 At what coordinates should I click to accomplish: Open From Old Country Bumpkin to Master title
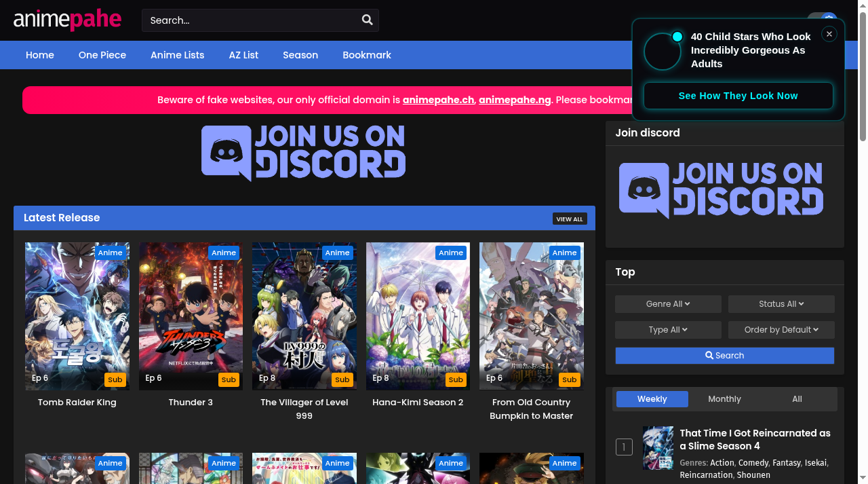click(532, 409)
